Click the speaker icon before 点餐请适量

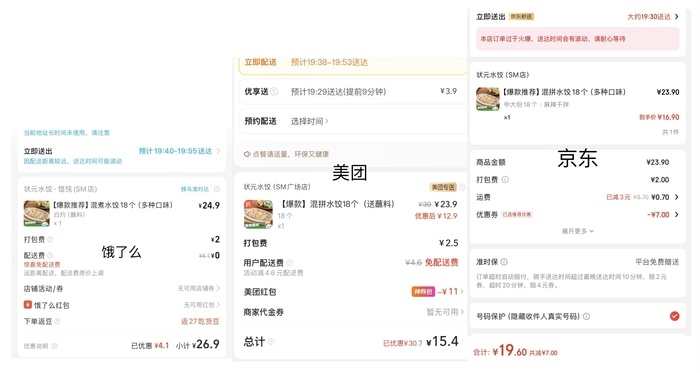247,154
